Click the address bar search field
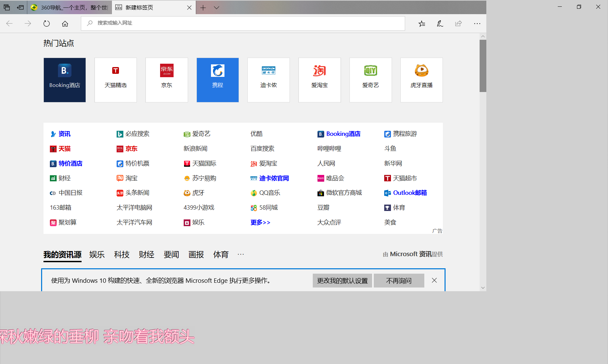The width and height of the screenshot is (608, 364). (x=243, y=23)
